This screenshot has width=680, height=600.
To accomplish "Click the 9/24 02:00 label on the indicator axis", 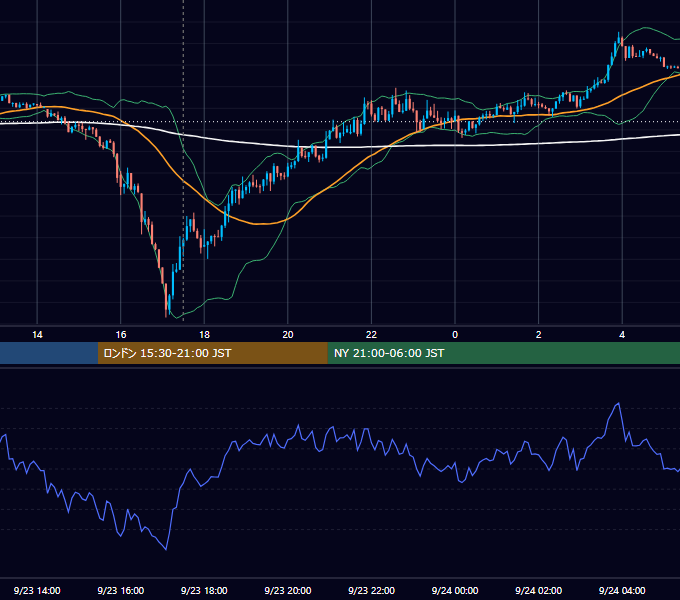I will (539, 590).
